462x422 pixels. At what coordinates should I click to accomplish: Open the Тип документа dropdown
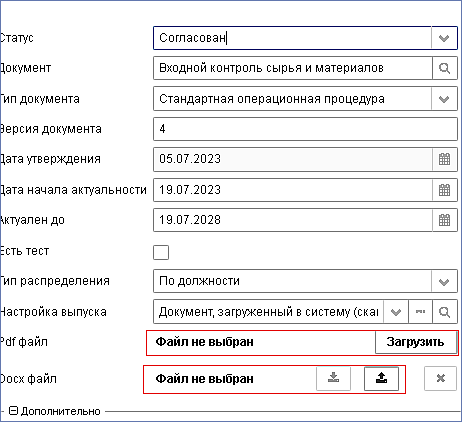(x=444, y=99)
